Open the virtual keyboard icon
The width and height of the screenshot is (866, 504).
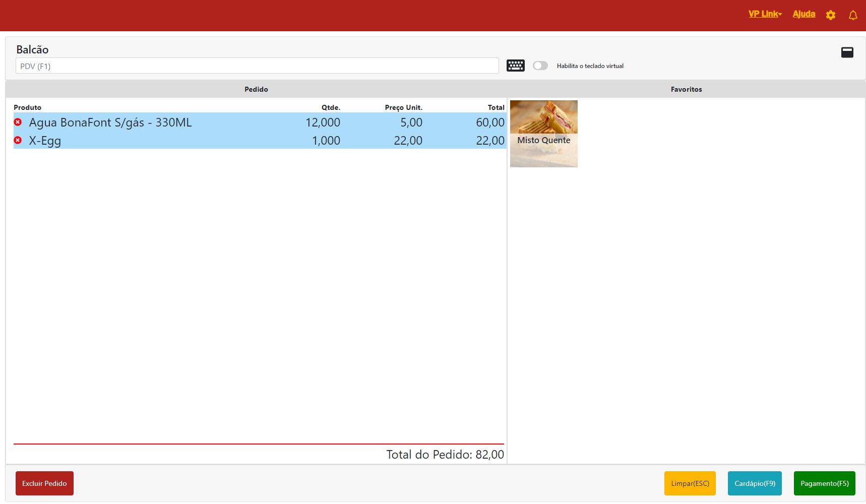515,66
